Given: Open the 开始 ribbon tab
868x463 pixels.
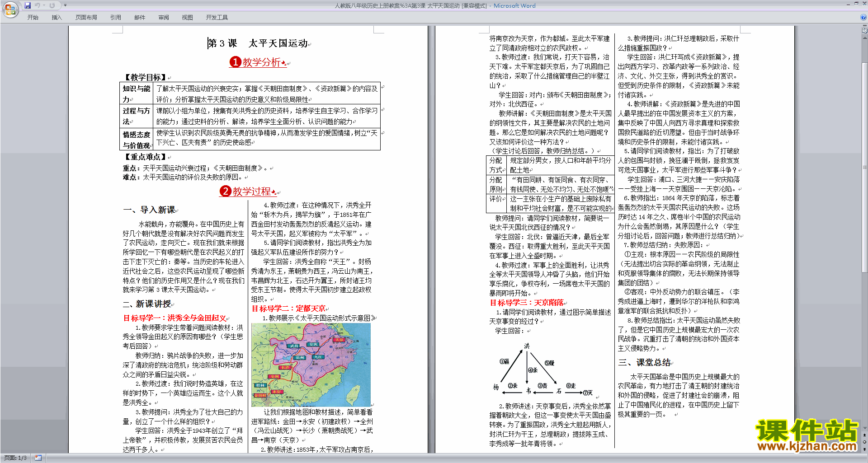Looking at the screenshot, I should [x=33, y=18].
